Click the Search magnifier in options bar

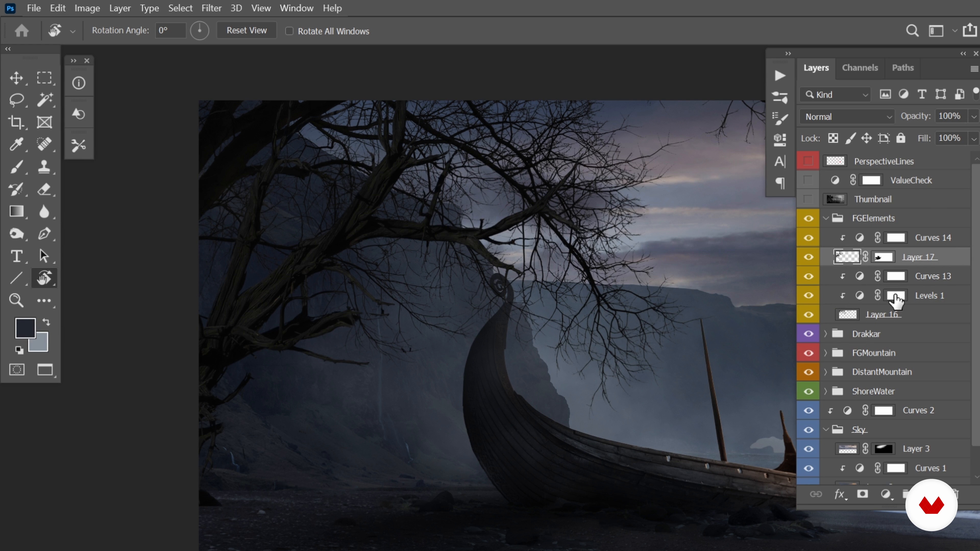pos(912,31)
